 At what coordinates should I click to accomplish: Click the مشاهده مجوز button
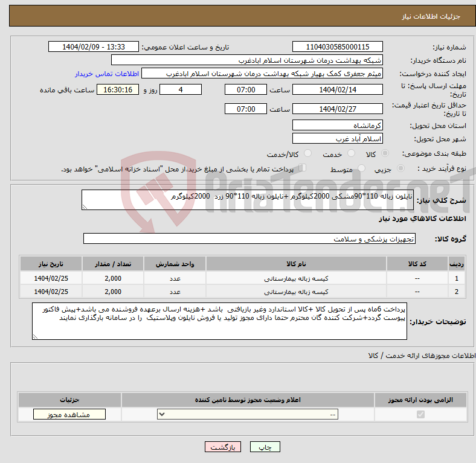point(69,415)
